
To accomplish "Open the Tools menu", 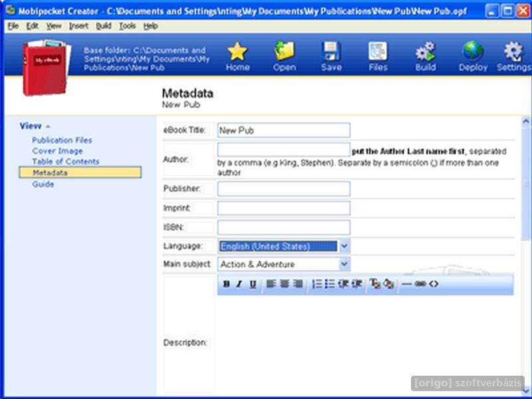I will click(128, 26).
